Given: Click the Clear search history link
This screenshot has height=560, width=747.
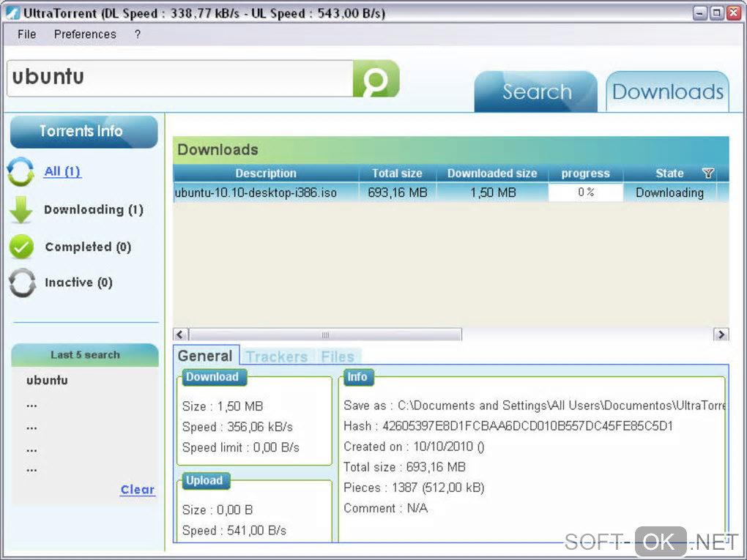Looking at the screenshot, I should point(137,490).
